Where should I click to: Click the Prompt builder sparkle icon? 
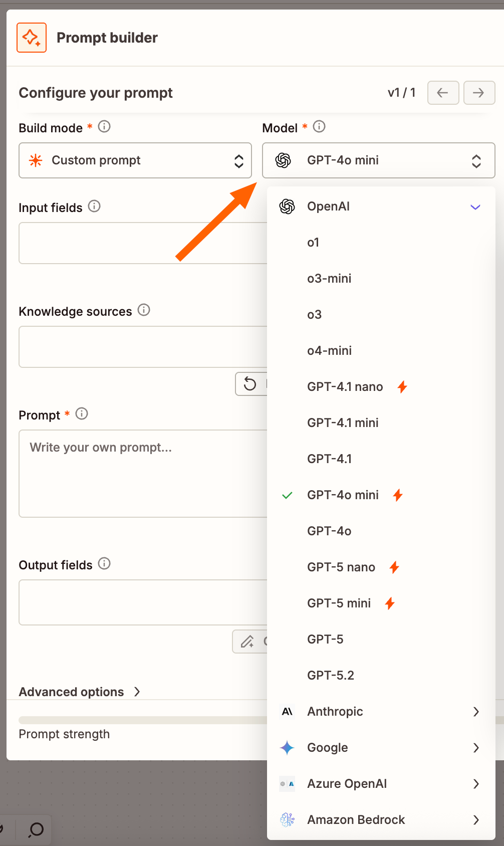32,38
